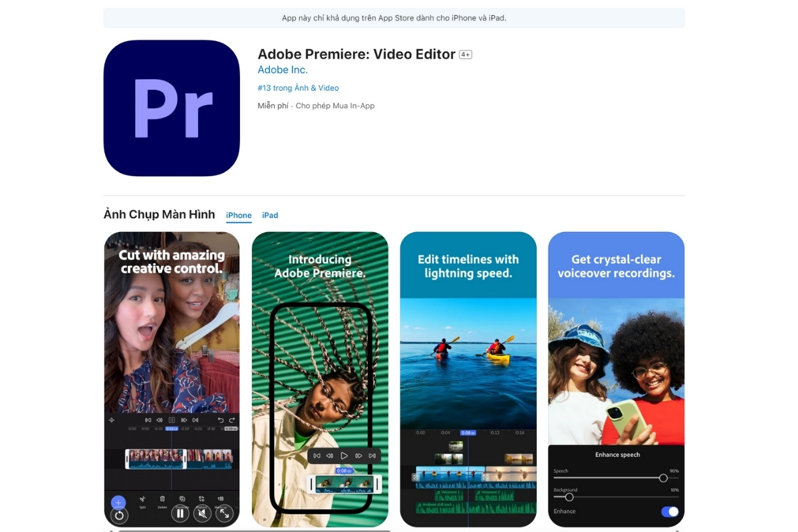Click the timeline collapse handle icon in first screenshot
The width and height of the screenshot is (798, 532).
click(x=112, y=420)
